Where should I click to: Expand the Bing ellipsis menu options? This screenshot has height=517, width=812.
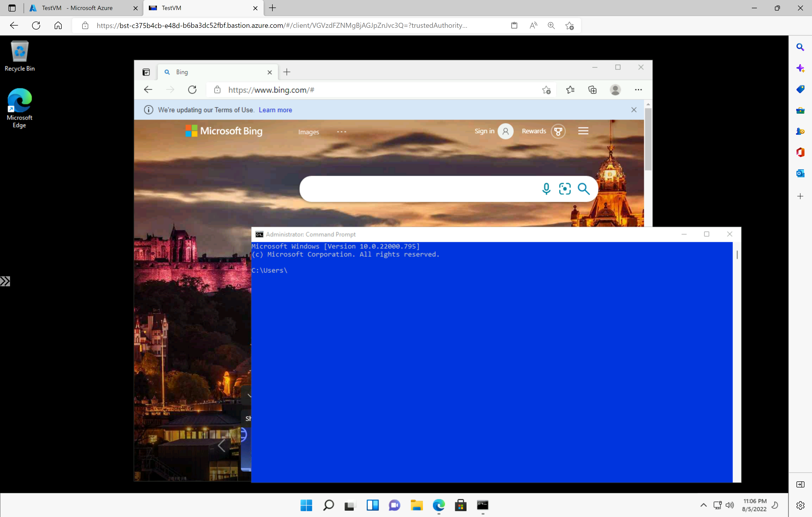[341, 131]
